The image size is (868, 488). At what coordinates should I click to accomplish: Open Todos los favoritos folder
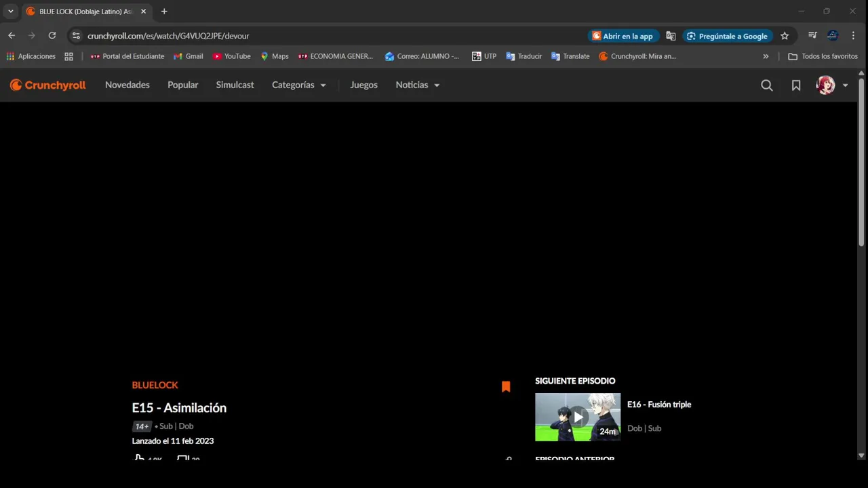click(823, 56)
